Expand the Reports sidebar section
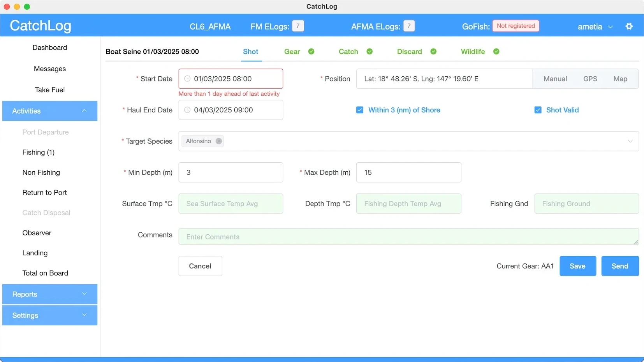644x362 pixels. [50, 294]
